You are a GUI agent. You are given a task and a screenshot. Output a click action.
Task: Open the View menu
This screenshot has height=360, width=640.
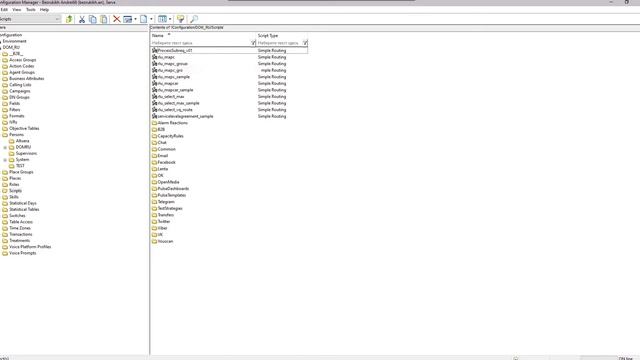pyautogui.click(x=17, y=9)
